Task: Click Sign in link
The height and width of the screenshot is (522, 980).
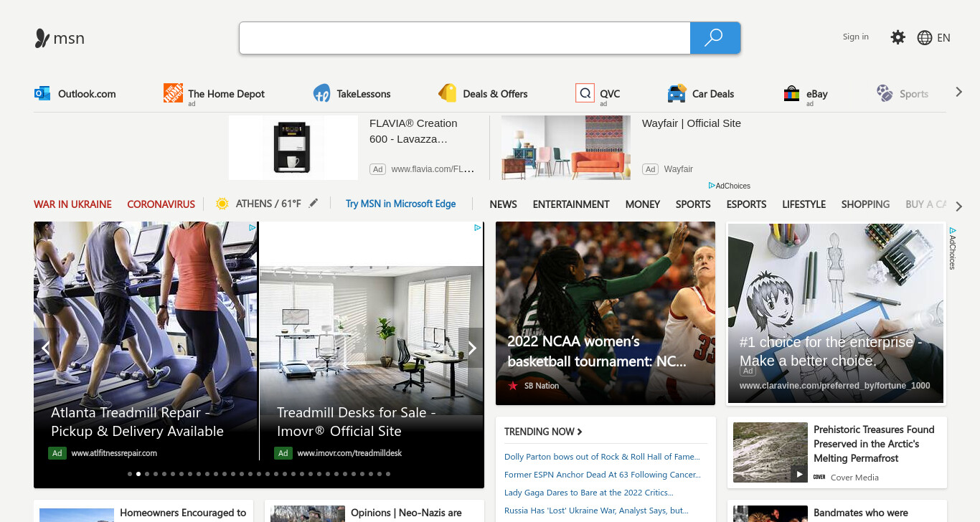Action: [856, 37]
